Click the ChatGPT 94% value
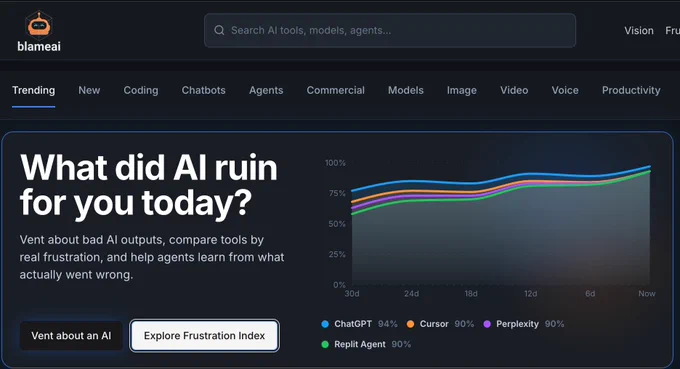This screenshot has width=680, height=369. [x=387, y=324]
